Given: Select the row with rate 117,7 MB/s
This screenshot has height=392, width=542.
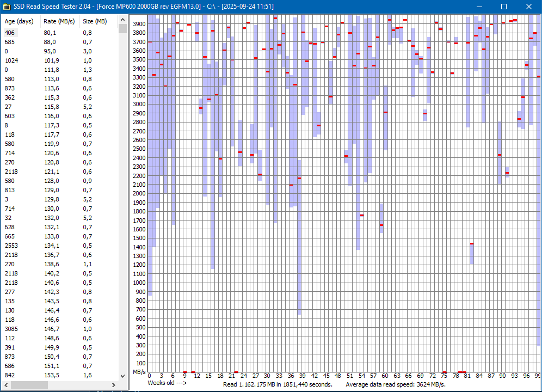Looking at the screenshot, I should (x=59, y=134).
